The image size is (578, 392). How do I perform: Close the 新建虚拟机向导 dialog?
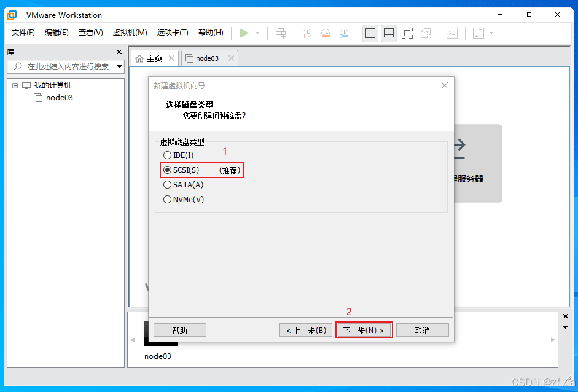pos(445,85)
